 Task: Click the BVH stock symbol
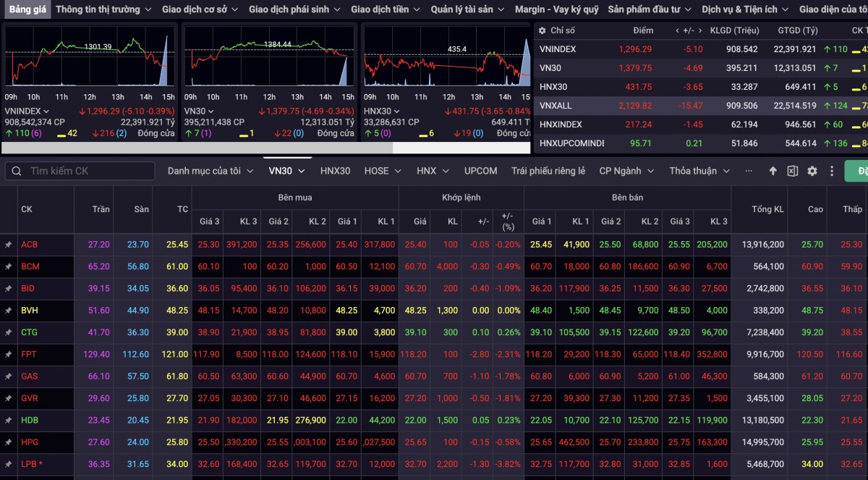point(29,311)
